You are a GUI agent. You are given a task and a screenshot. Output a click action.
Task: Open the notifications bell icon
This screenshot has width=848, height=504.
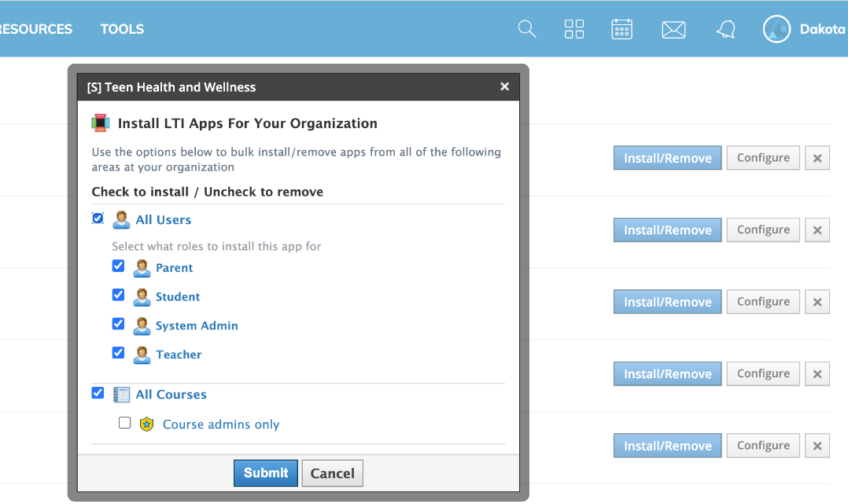point(725,29)
